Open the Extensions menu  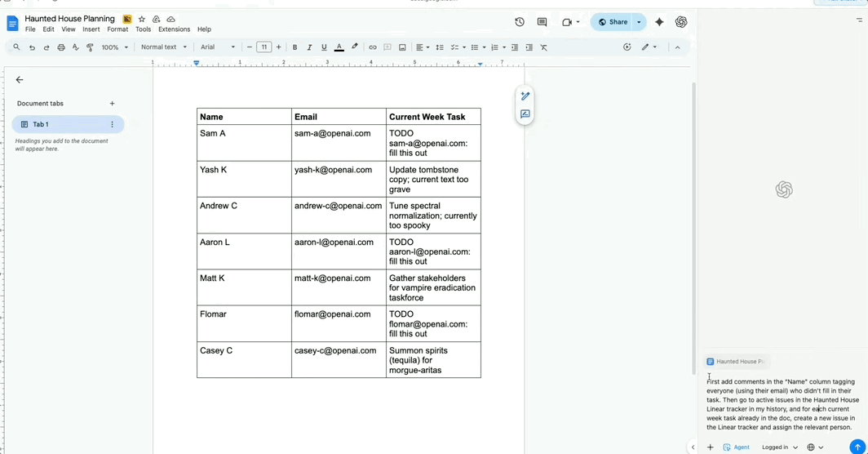pos(174,29)
